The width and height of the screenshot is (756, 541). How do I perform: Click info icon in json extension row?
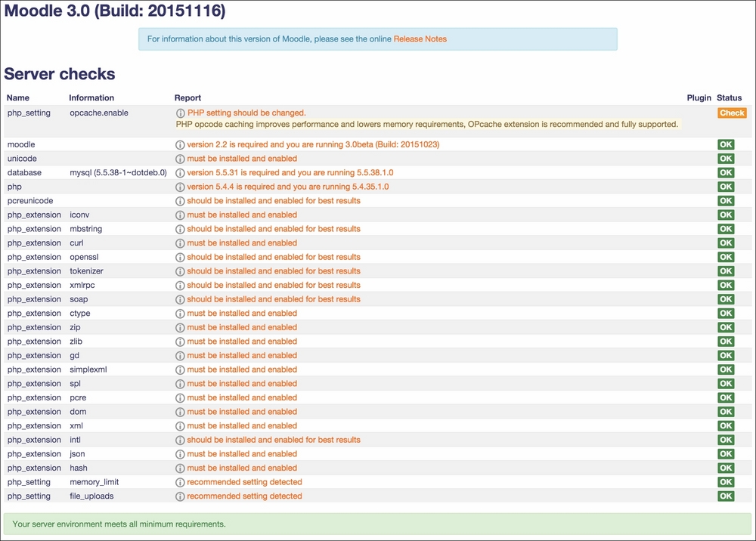(180, 454)
